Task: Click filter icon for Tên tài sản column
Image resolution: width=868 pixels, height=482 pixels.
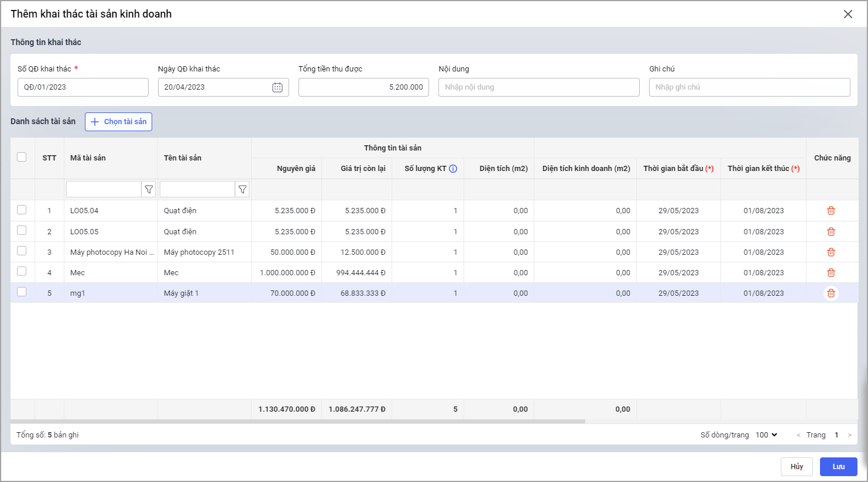Action: tap(242, 189)
